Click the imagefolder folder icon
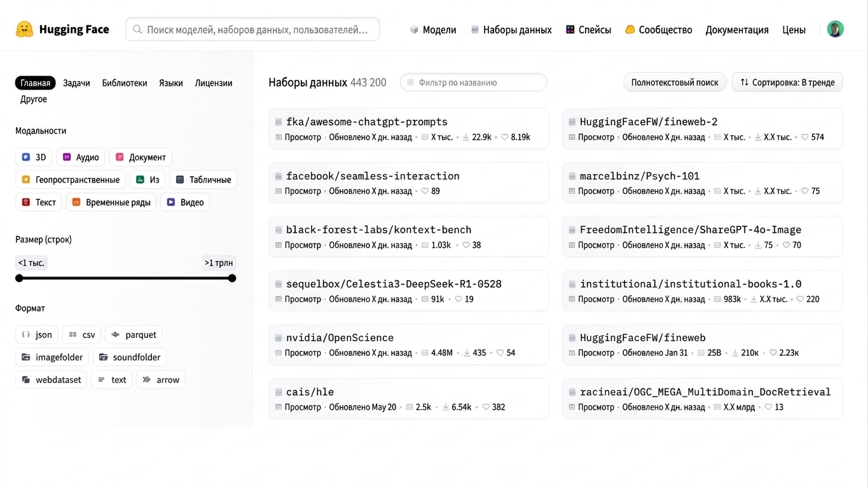Screen dimensions: 868x488 (26, 357)
